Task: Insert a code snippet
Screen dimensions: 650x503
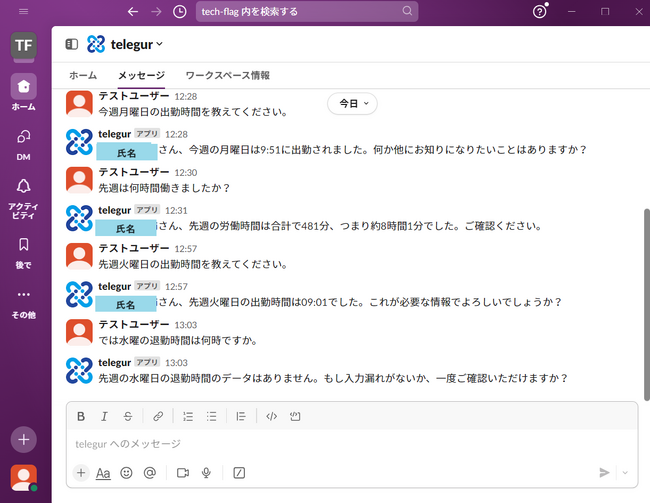Action: (x=272, y=416)
